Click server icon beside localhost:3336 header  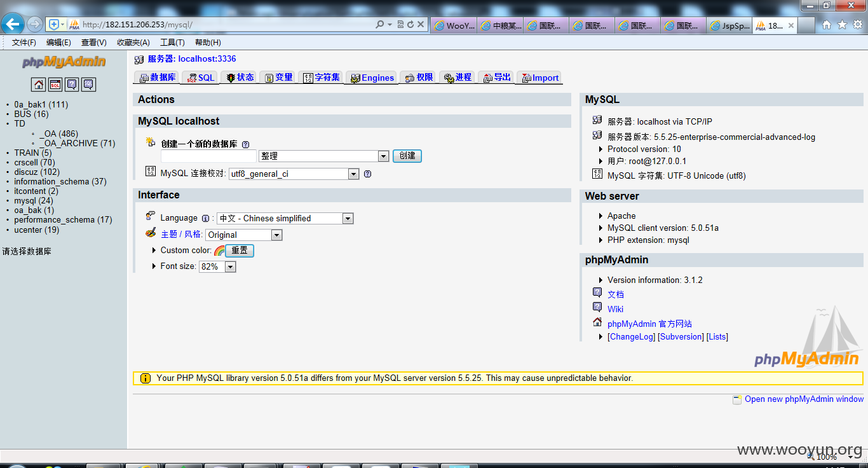coord(139,59)
